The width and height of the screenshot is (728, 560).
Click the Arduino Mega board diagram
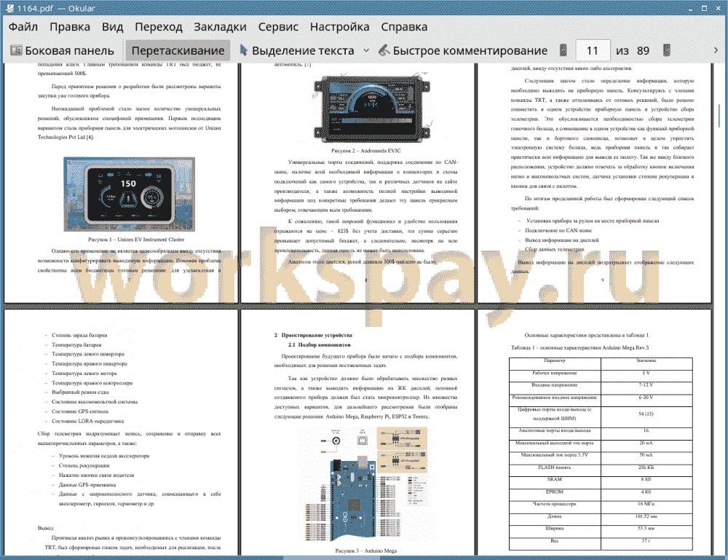365,485
